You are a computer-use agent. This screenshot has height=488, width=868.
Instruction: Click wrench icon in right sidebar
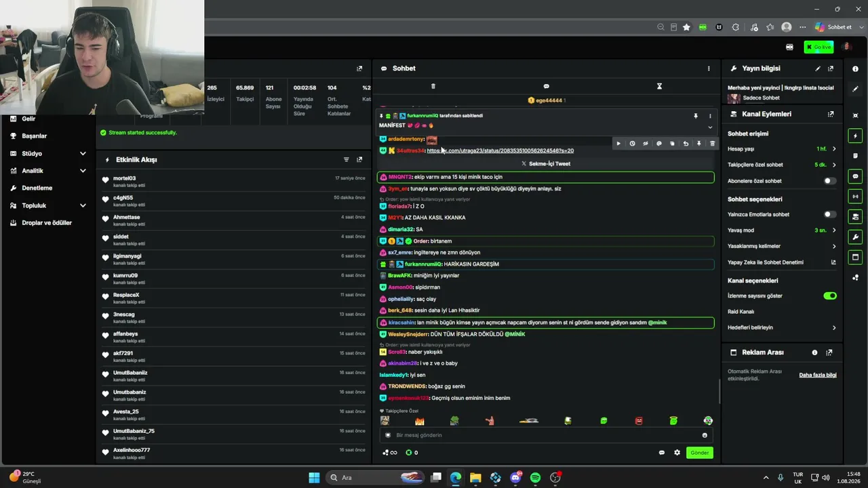coord(855,237)
